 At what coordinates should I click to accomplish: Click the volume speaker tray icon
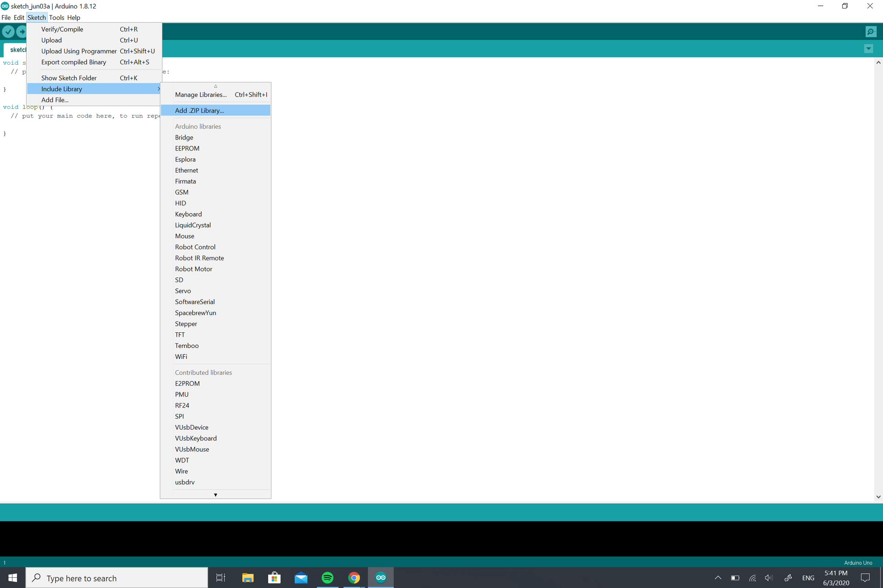coord(768,578)
